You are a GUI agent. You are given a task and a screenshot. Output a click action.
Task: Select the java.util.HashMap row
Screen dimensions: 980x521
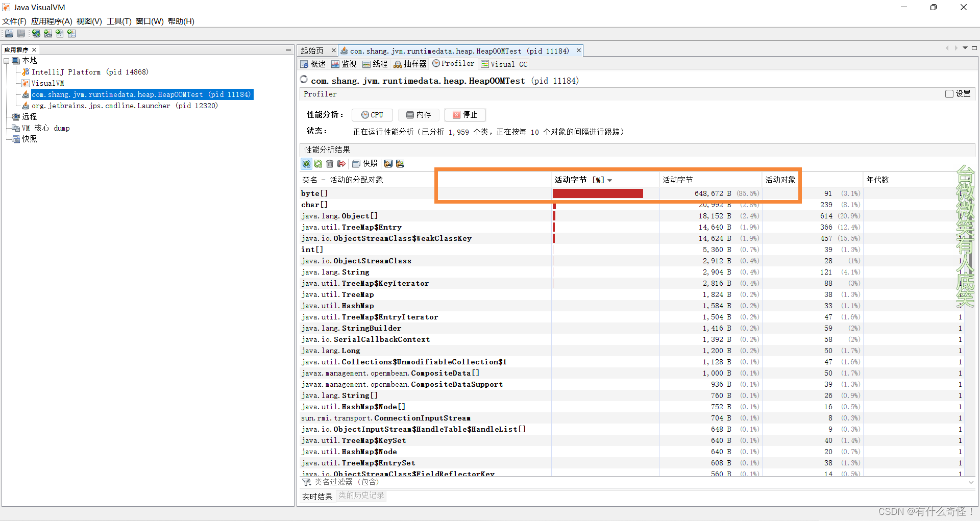click(x=633, y=306)
